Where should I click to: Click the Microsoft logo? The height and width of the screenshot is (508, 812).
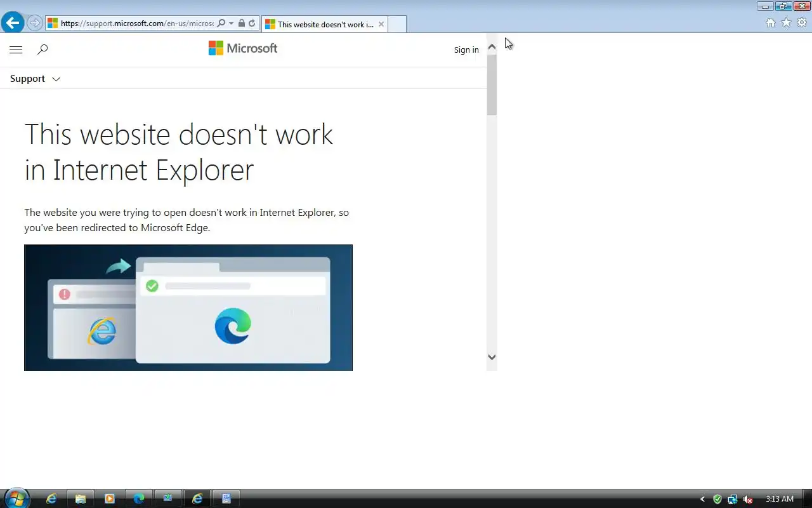(243, 48)
